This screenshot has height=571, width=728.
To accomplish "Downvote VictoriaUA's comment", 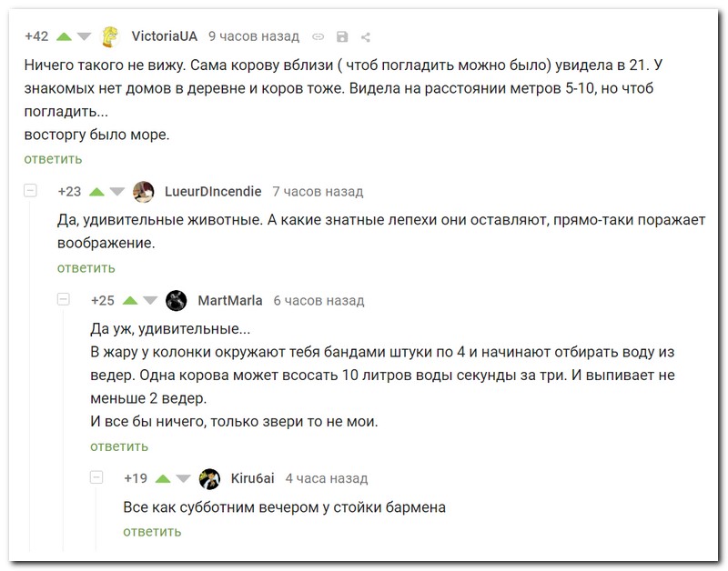I will pyautogui.click(x=84, y=36).
